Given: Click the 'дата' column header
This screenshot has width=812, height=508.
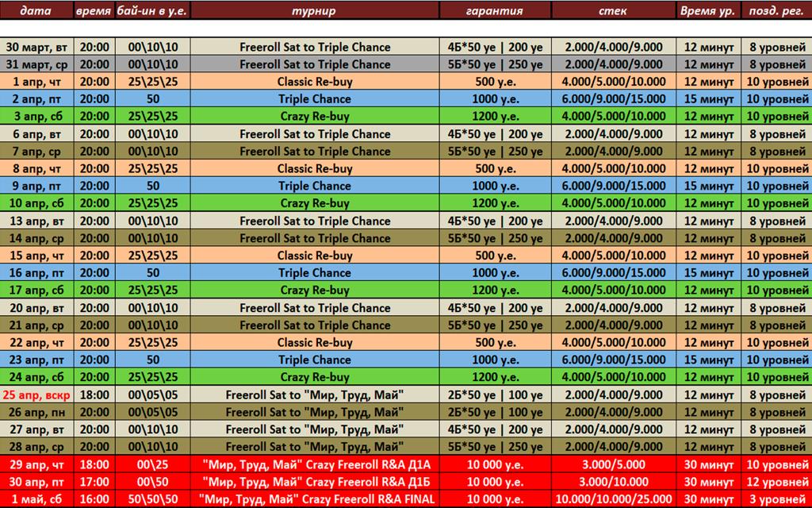Looking at the screenshot, I should click(36, 10).
